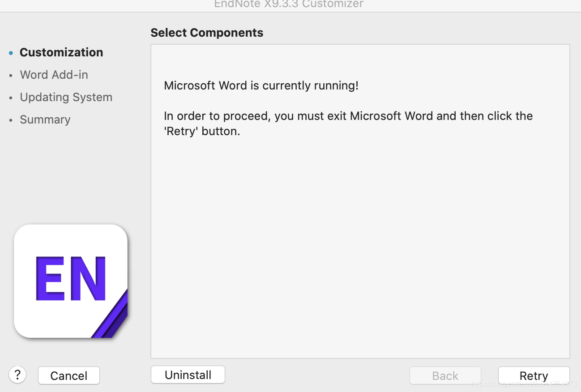Screen dimensions: 581x392
Task: Cancel the EndNote Customizer
Action: pos(69,375)
